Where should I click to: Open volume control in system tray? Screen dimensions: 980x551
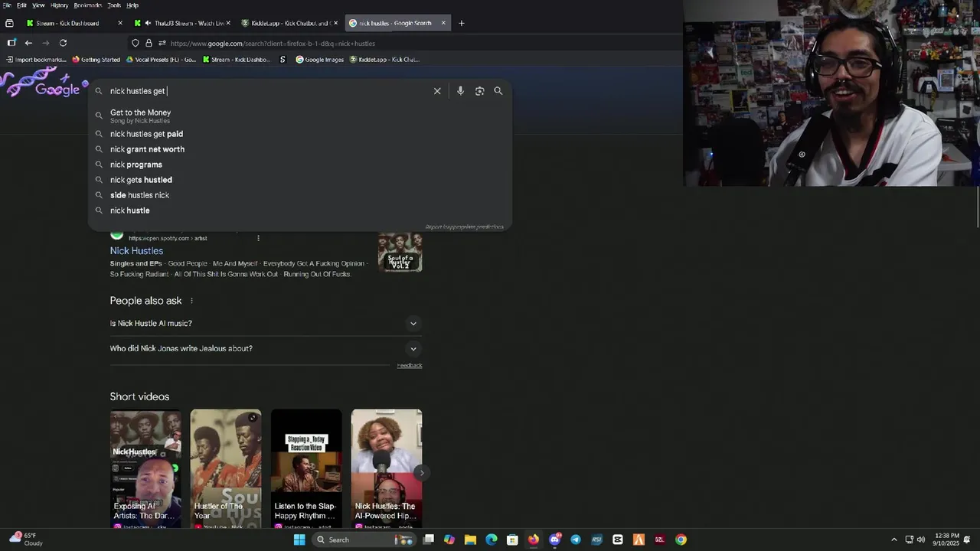921,540
